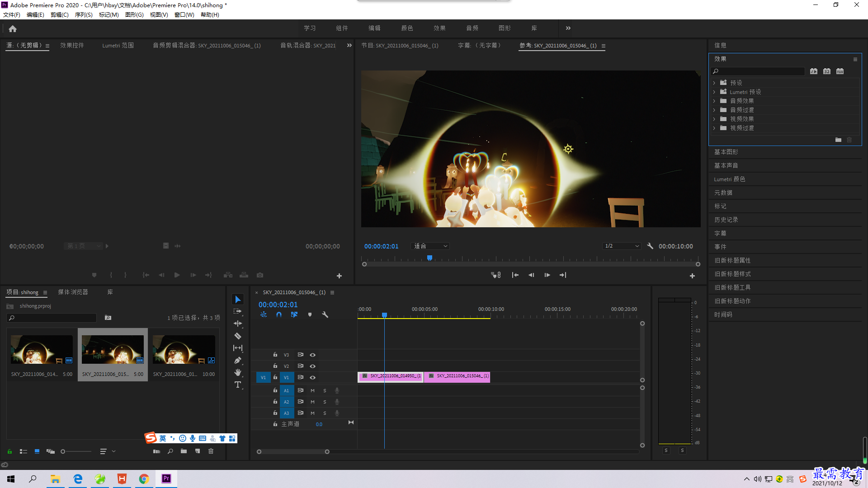Viewport: 868px width, 488px height.
Task: Select the 10:00 sequence thumbnail in Project
Action: 184,350
